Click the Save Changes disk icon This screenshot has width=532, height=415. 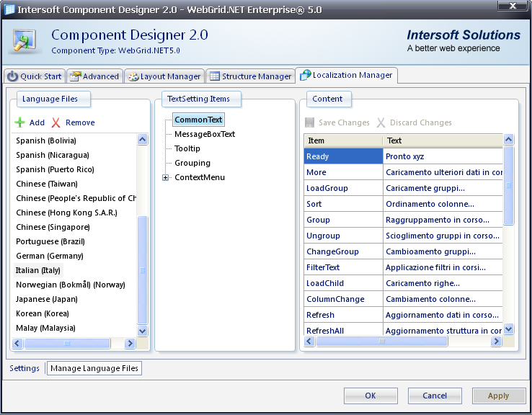coord(309,122)
